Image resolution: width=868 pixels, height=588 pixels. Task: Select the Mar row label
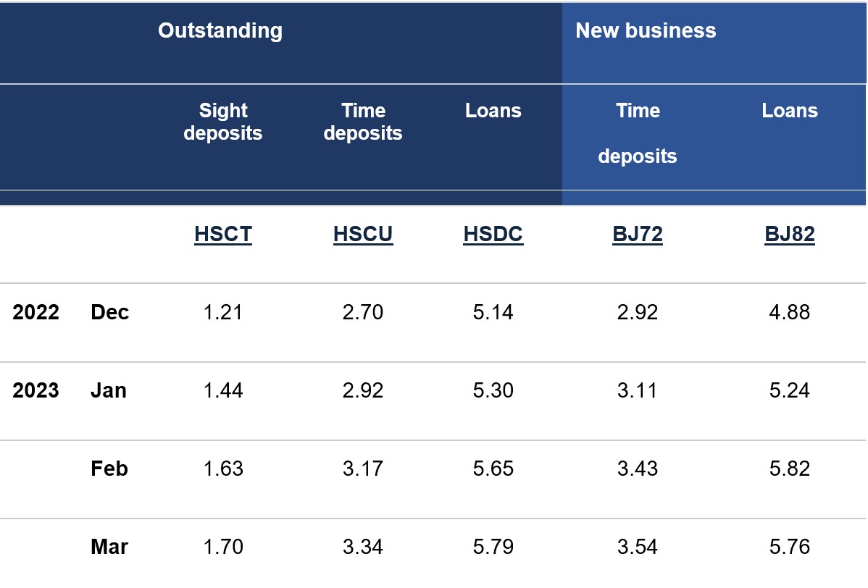click(109, 547)
